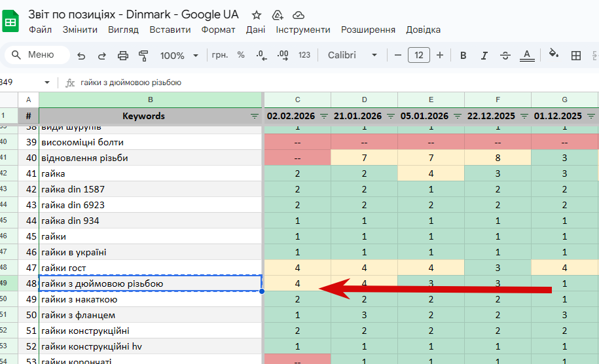This screenshot has height=364, width=599.
Task: Click the decrease font size minus button
Action: (x=398, y=56)
